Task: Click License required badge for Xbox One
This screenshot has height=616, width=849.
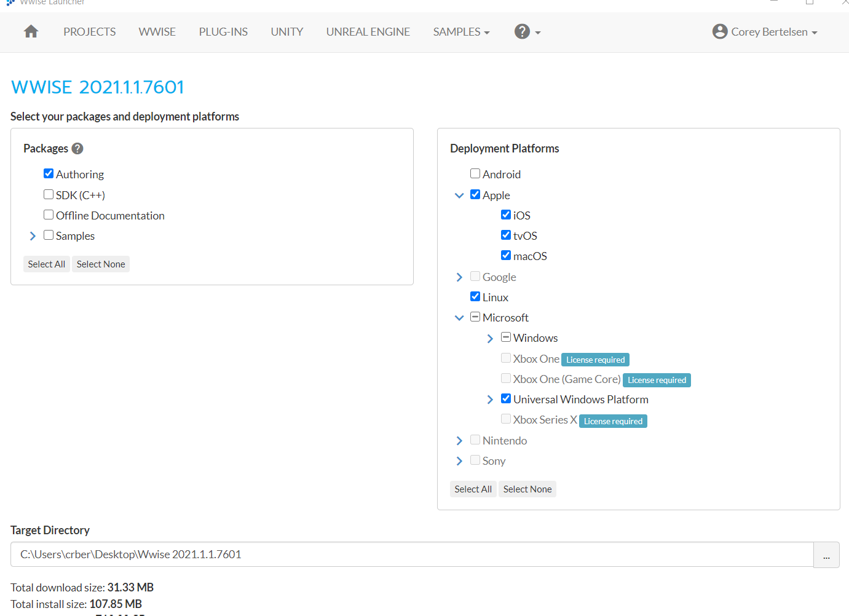Action: [x=596, y=360]
